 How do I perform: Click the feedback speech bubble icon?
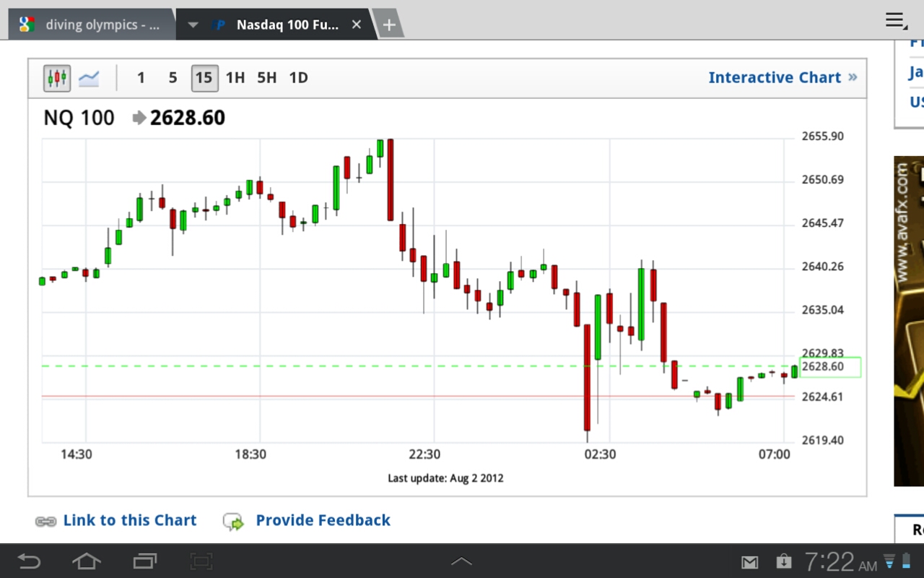(x=233, y=522)
